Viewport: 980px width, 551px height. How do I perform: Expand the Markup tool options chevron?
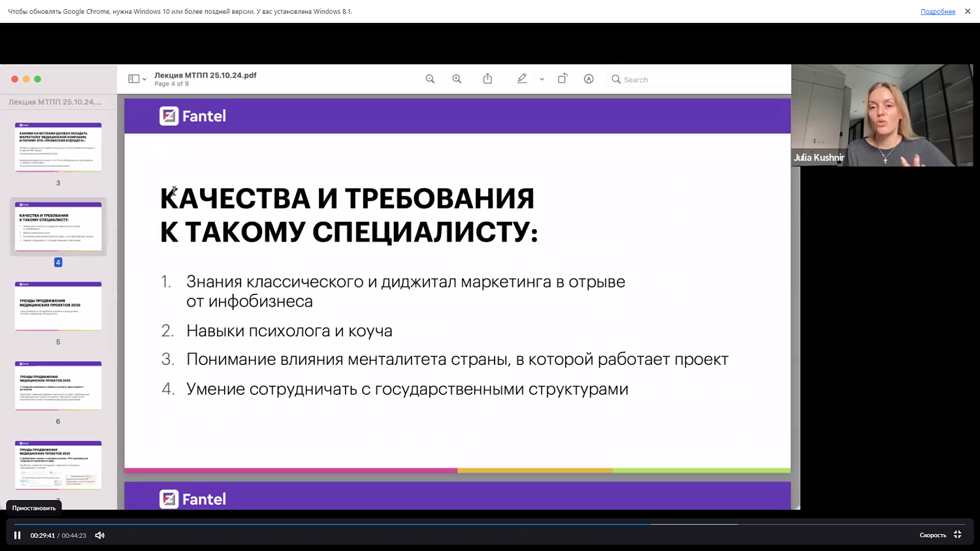pos(541,78)
